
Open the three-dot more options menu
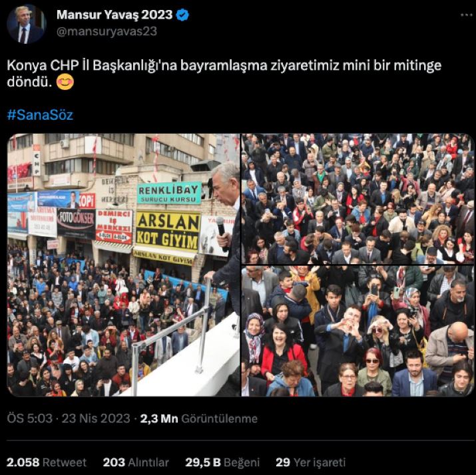(466, 15)
